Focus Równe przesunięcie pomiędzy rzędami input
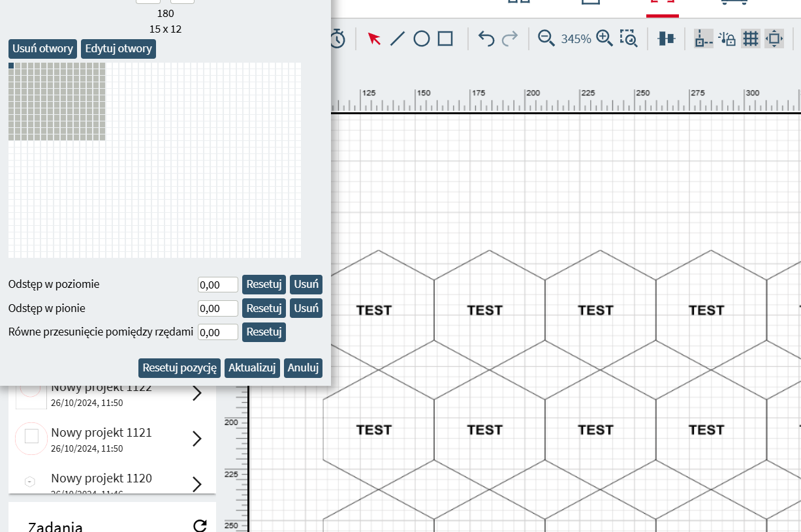801x532 pixels. coord(218,332)
